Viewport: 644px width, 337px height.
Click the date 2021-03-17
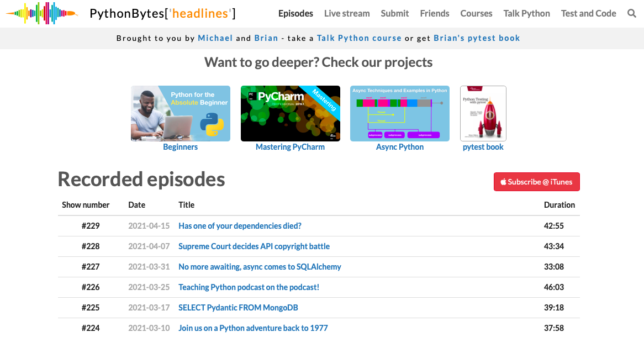(149, 307)
